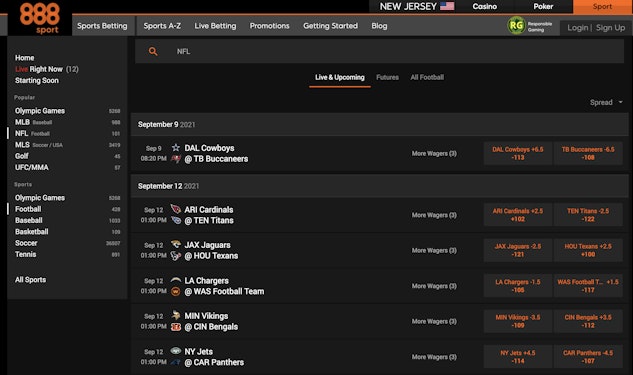Bet LA Chargers -1.5 spread
This screenshot has height=375, width=633.
click(x=518, y=286)
